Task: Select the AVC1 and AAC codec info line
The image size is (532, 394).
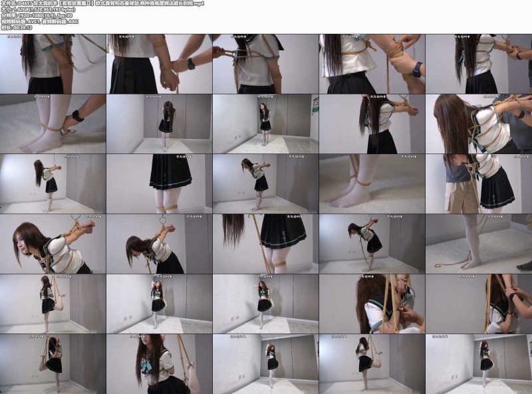Action: point(40,21)
